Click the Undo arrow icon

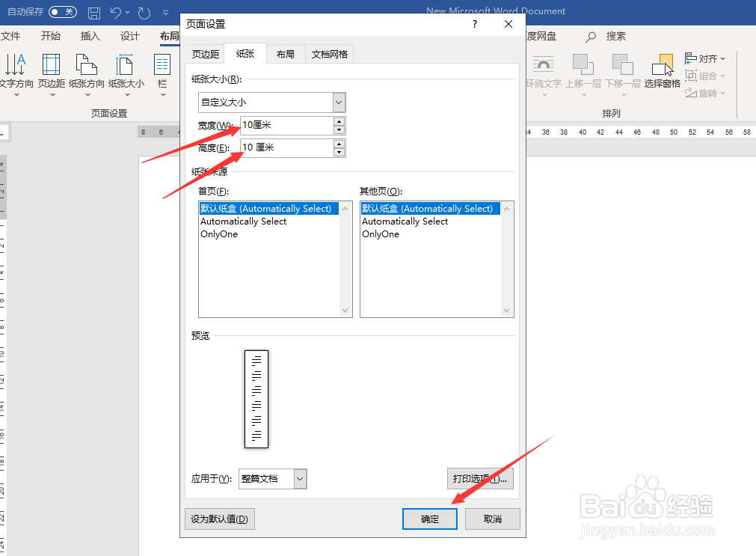[115, 13]
